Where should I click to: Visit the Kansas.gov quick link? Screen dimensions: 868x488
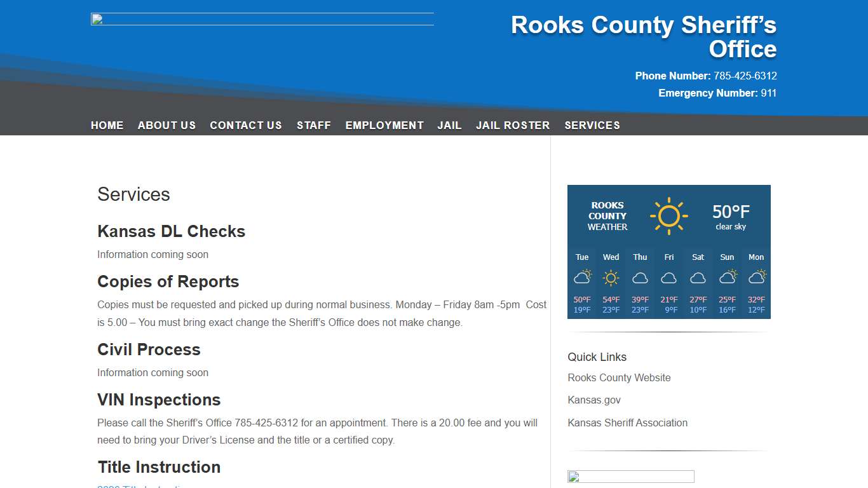(594, 400)
